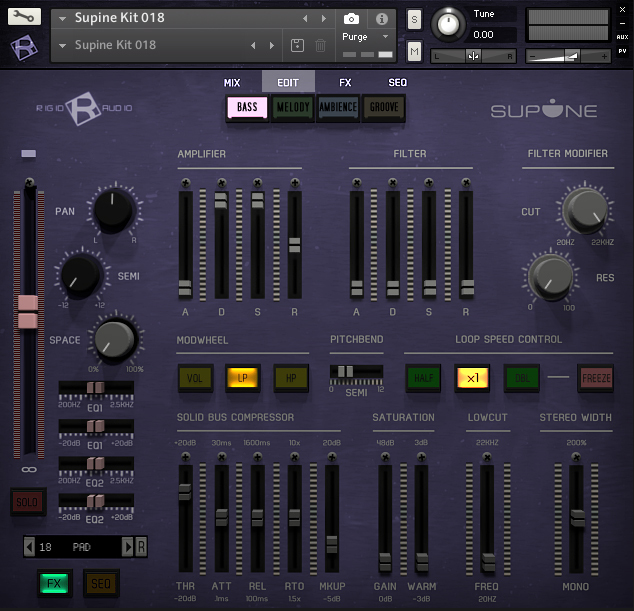Delete snapshot with the trash icon
Image resolution: width=634 pixels, height=611 pixels.
coord(320,45)
